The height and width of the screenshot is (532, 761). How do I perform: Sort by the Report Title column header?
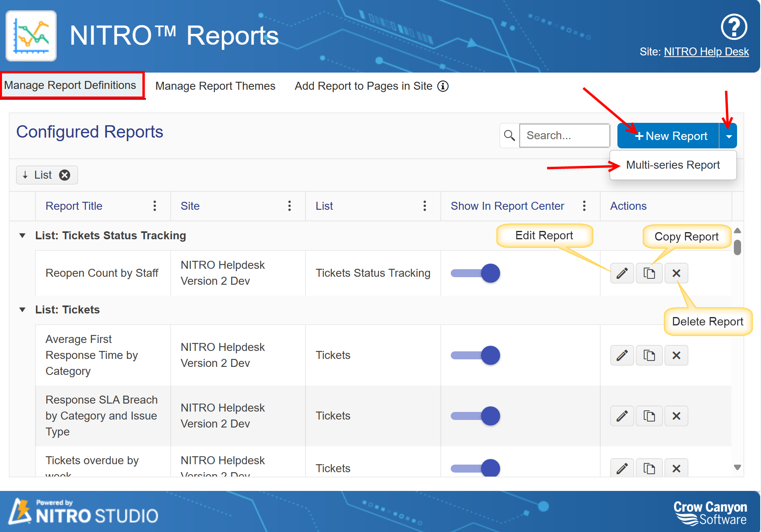(74, 206)
